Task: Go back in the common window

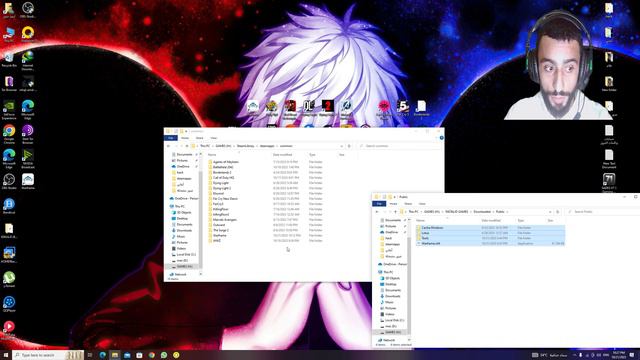Action: (x=168, y=146)
